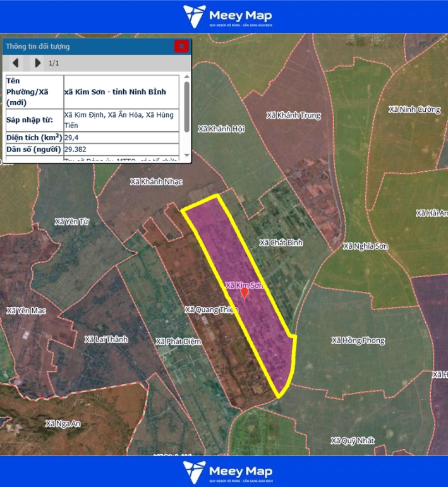Viewport: 448px width, 487px height.
Task: Click the red location pin on Xã Kim Sơn
Action: click(245, 292)
